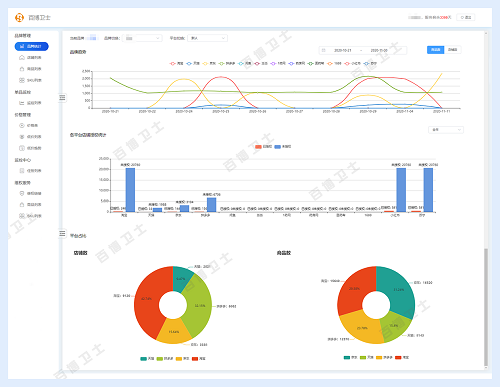Viewport: 500px width, 387px height.
Task: Open the monitoring list item under single product monitoring
Action: tap(30, 103)
